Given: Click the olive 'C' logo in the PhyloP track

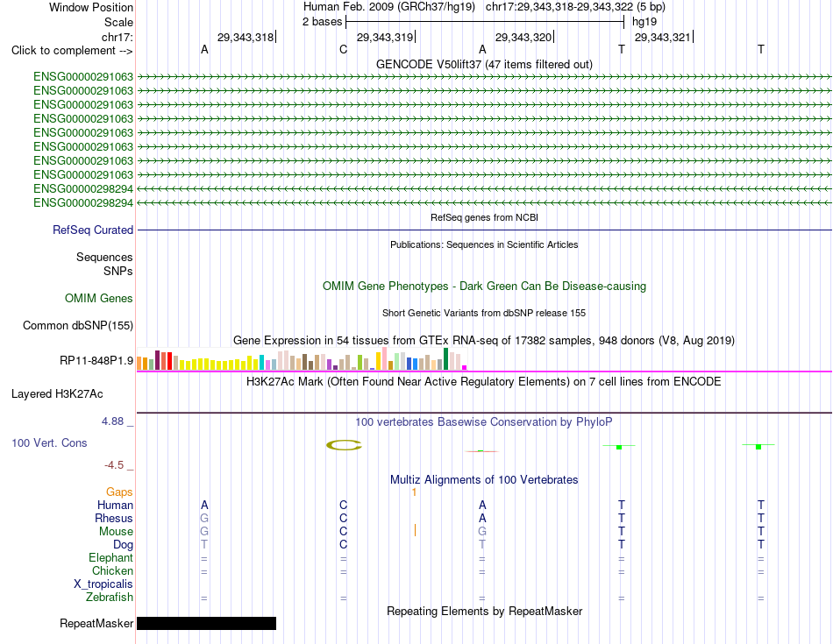Looking at the screenshot, I should coord(344,445).
